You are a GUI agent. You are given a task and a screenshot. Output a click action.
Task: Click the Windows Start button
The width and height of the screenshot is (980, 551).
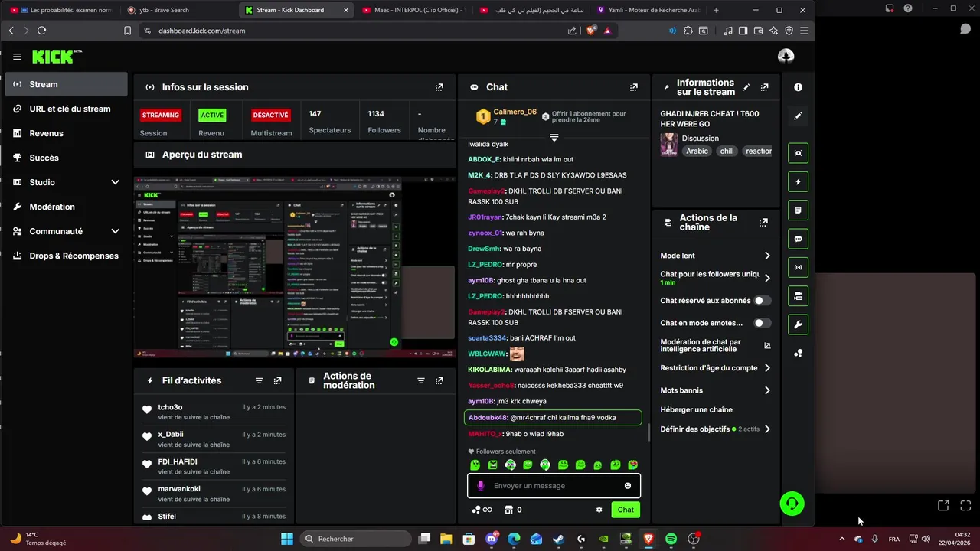click(286, 539)
